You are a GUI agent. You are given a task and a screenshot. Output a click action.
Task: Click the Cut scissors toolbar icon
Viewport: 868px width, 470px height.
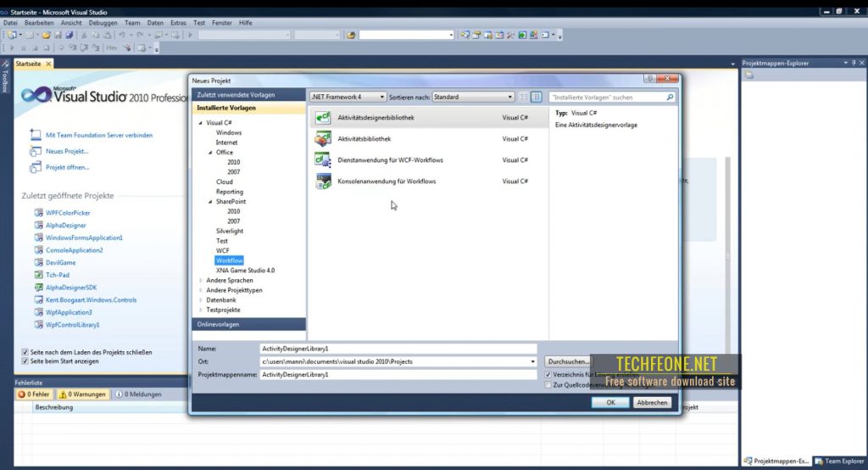point(84,35)
